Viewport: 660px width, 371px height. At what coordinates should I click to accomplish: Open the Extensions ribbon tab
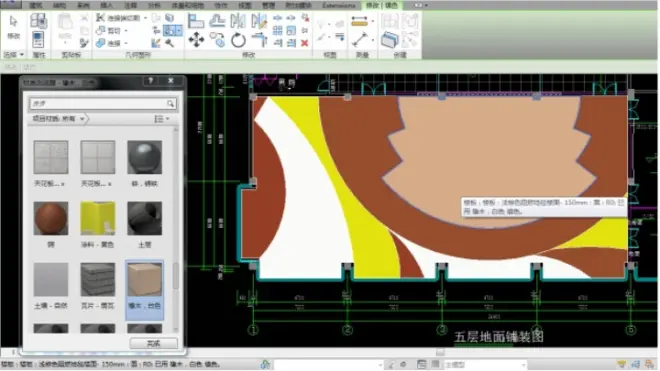(x=339, y=5)
